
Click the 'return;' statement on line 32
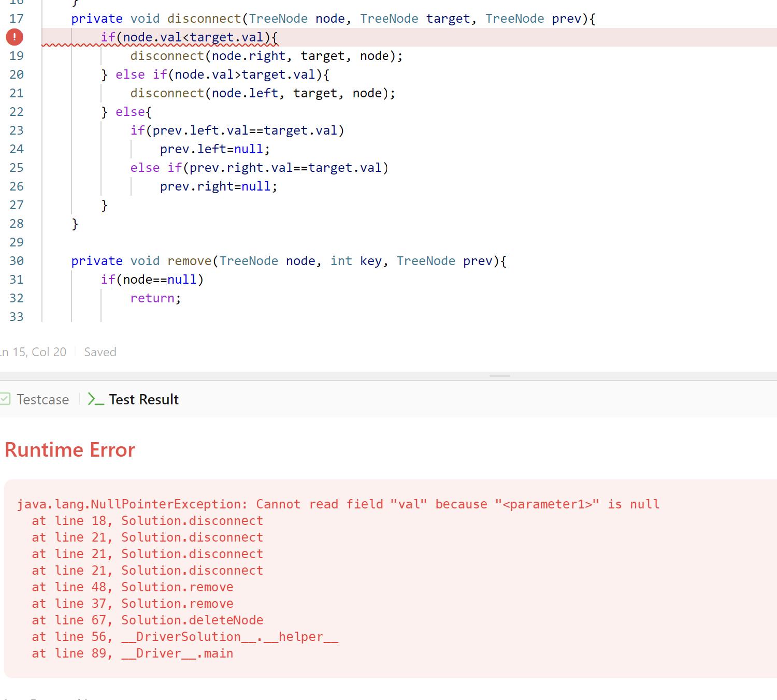pos(155,298)
